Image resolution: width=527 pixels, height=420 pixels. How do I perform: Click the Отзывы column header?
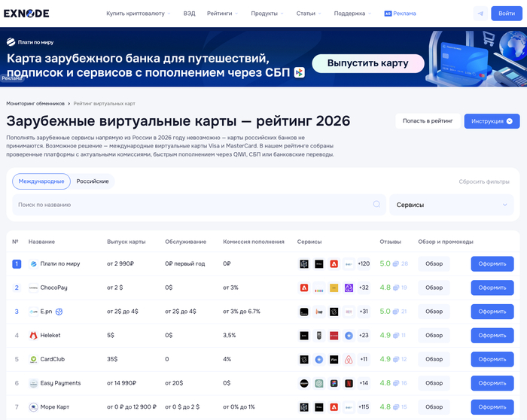[x=390, y=242]
